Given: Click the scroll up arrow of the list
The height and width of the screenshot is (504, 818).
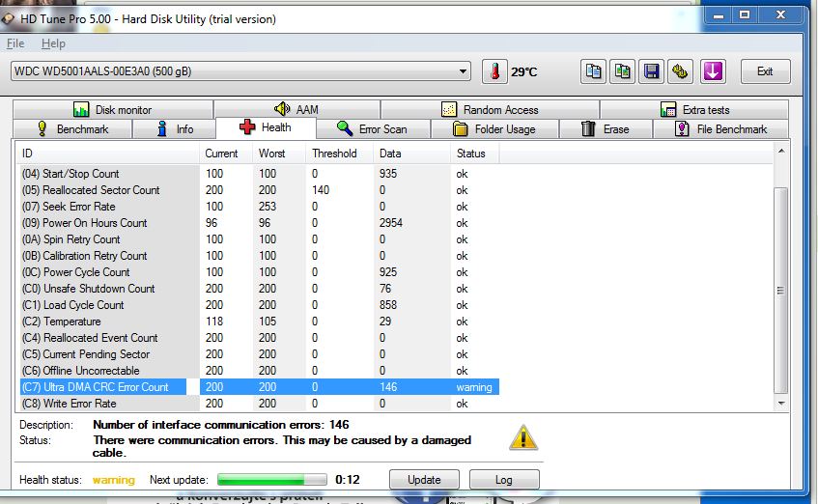Looking at the screenshot, I should tap(781, 151).
